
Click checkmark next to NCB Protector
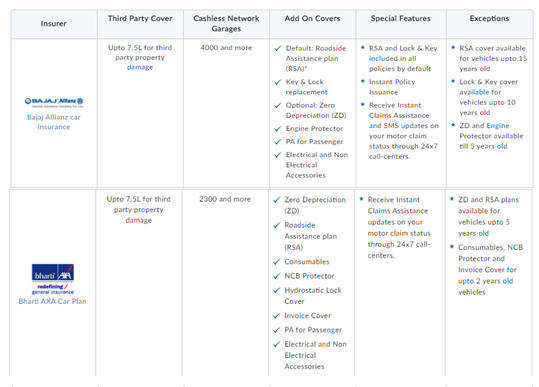coord(276,276)
